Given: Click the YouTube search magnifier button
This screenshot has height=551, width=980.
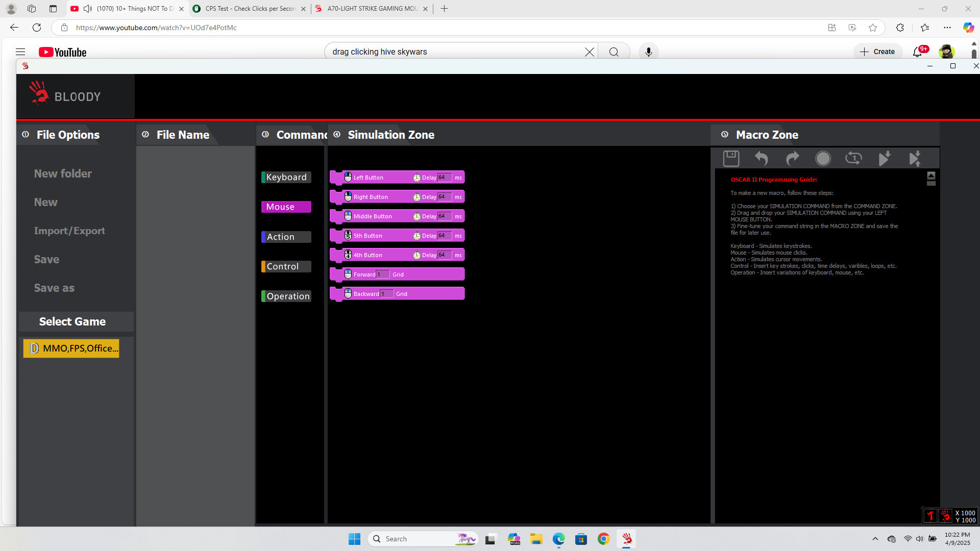Looking at the screenshot, I should 614,52.
